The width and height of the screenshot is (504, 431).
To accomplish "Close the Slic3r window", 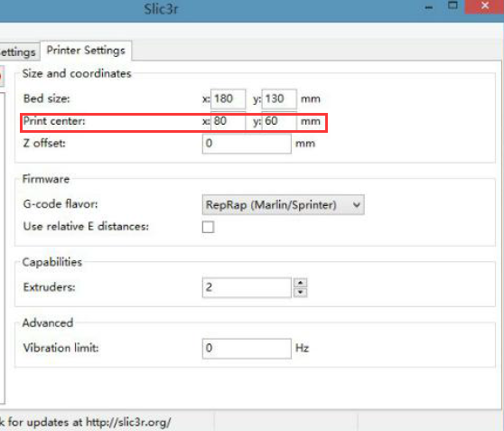I will click(484, 6).
